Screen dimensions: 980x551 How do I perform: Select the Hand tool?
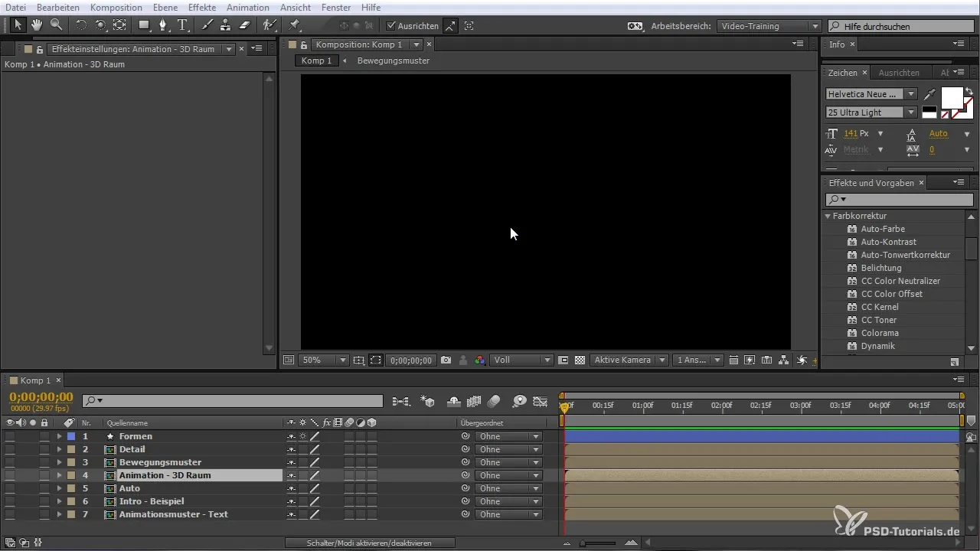(37, 25)
